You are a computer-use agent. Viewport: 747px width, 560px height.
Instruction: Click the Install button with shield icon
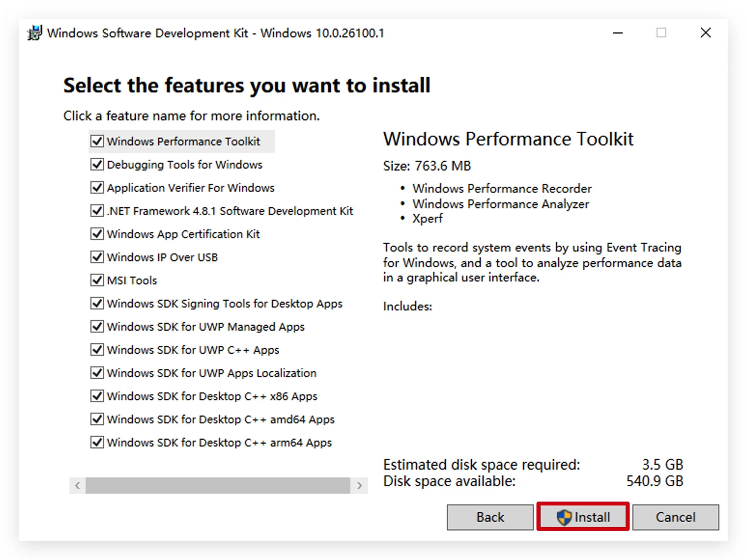pos(583,517)
